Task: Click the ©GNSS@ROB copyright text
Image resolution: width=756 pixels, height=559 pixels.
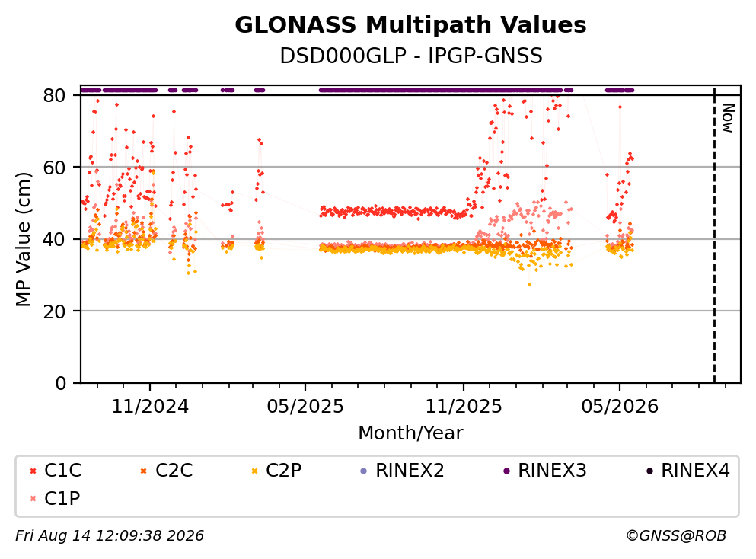Action: tap(676, 536)
